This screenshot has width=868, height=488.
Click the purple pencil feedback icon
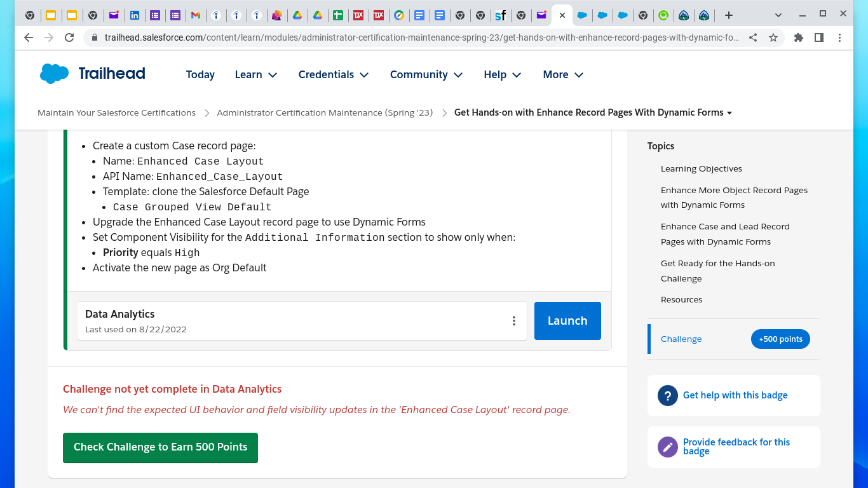tap(668, 447)
